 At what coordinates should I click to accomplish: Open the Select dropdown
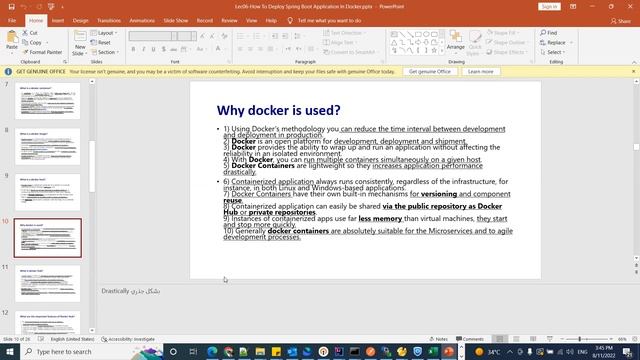tap(552, 52)
